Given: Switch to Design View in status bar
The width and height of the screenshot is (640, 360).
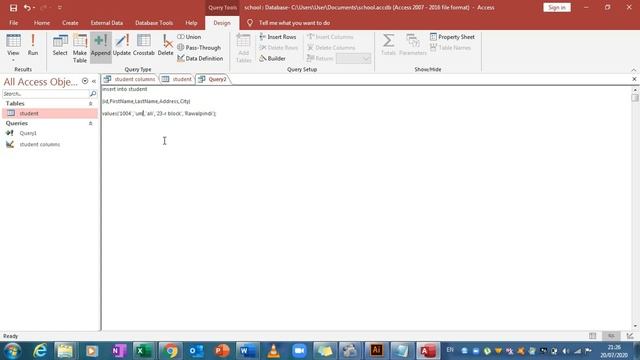Looking at the screenshot, I should tap(630, 336).
